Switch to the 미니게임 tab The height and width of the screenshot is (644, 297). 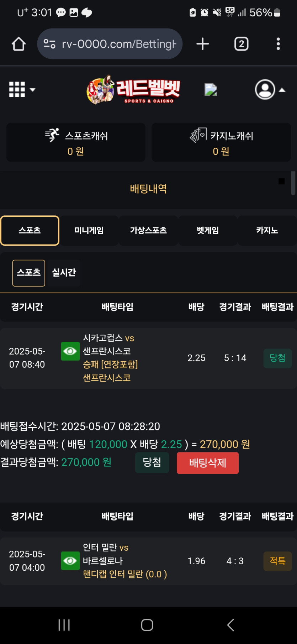click(89, 231)
